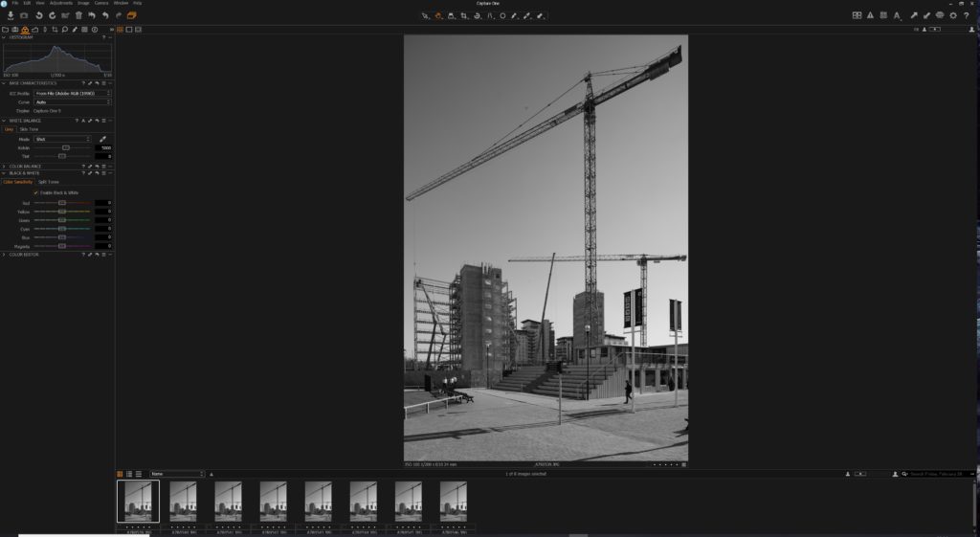Select the second thumbnail in filmstrip

point(183,502)
